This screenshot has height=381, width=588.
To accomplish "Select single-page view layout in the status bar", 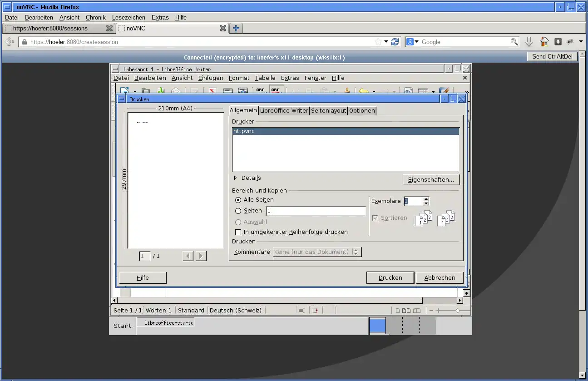I will (398, 311).
